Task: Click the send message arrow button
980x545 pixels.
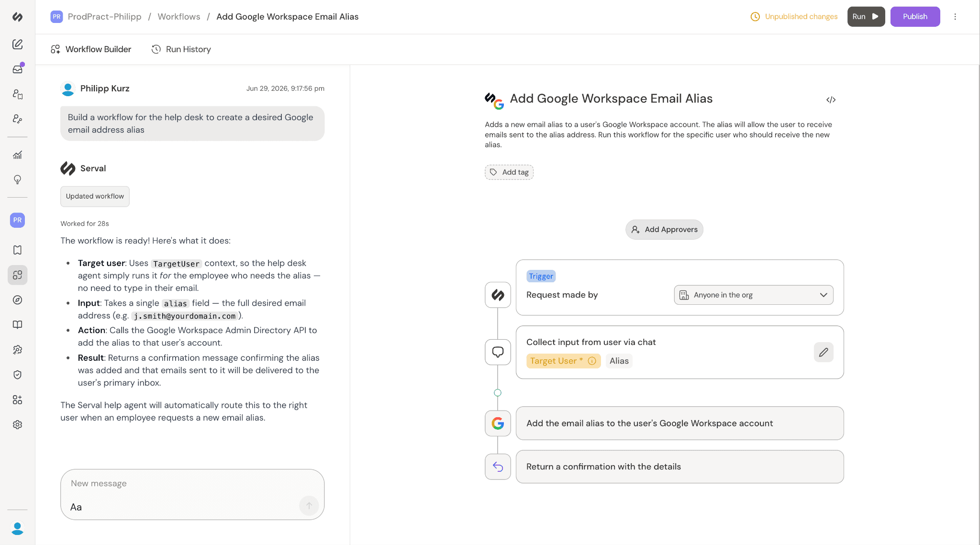Action: click(309, 506)
